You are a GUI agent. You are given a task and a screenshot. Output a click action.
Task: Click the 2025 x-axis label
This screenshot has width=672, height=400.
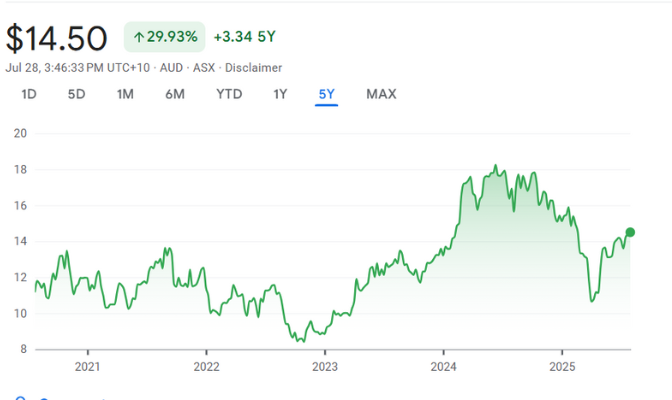[562, 367]
